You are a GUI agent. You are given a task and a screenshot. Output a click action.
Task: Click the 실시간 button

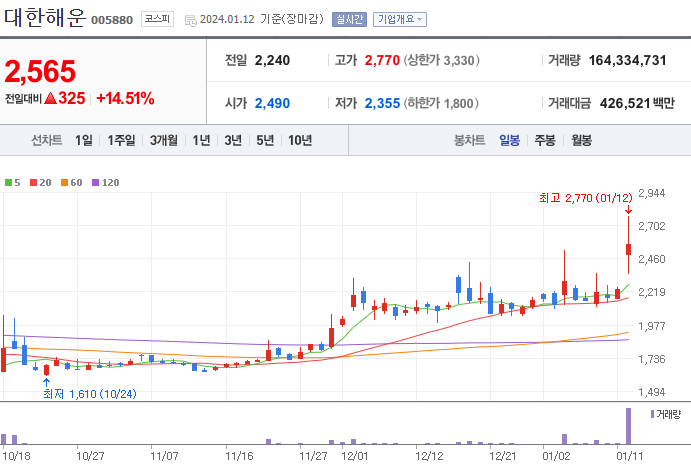(x=349, y=19)
